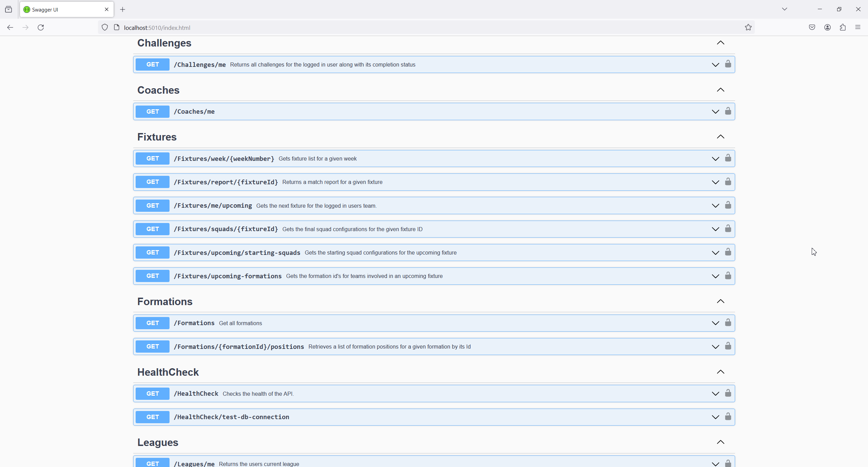868x467 pixels.
Task: Click lock icon on /Challenges/me endpoint
Action: [x=728, y=64]
